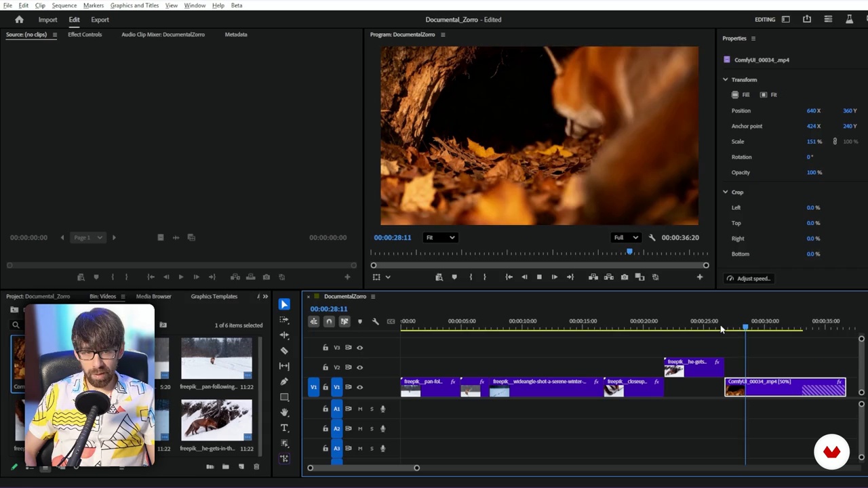Click the Adjust speed button
The width and height of the screenshot is (868, 488).
pos(749,279)
